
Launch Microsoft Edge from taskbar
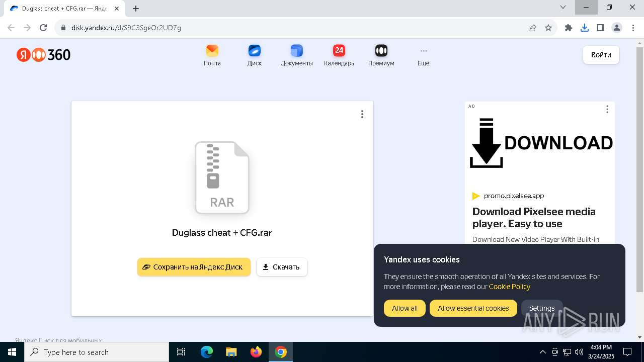tap(207, 352)
